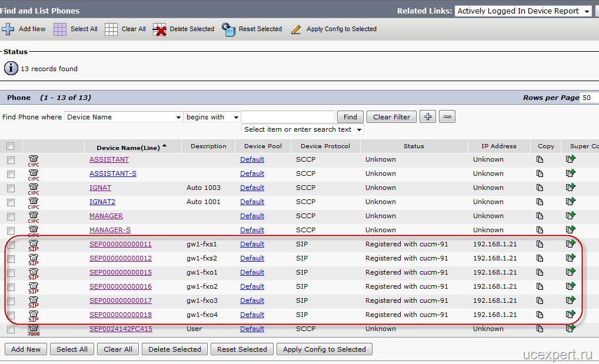
Task: Click the status info icon
Action: pos(11,68)
